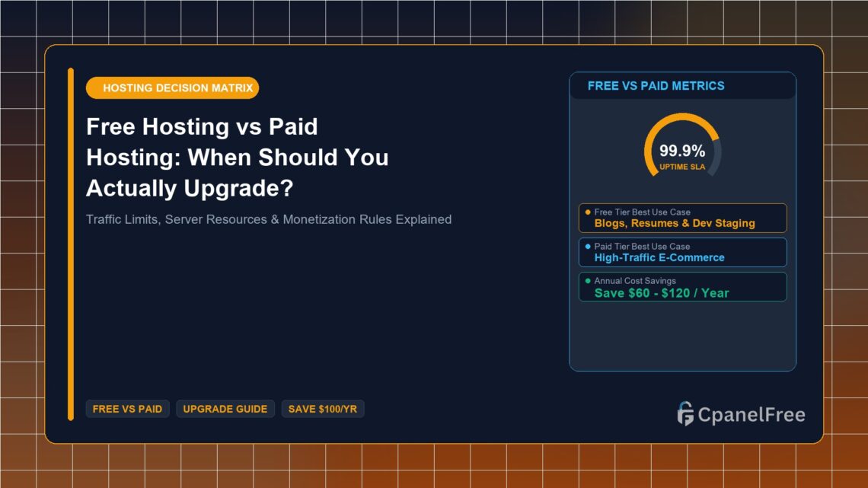Click the 99.9% uptime gauge
The height and width of the screenshot is (488, 868).
pos(682,146)
